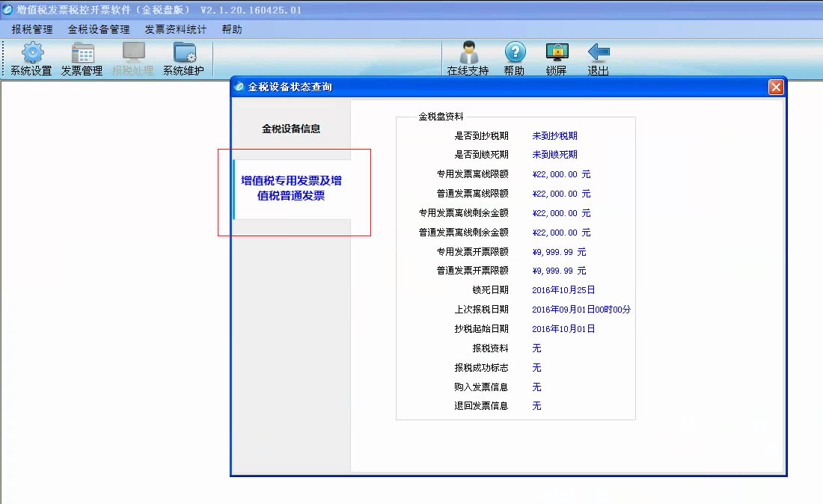This screenshot has width=823, height=504.
Task: Lock the screen with 锁屏 icon
Action: tap(556, 59)
